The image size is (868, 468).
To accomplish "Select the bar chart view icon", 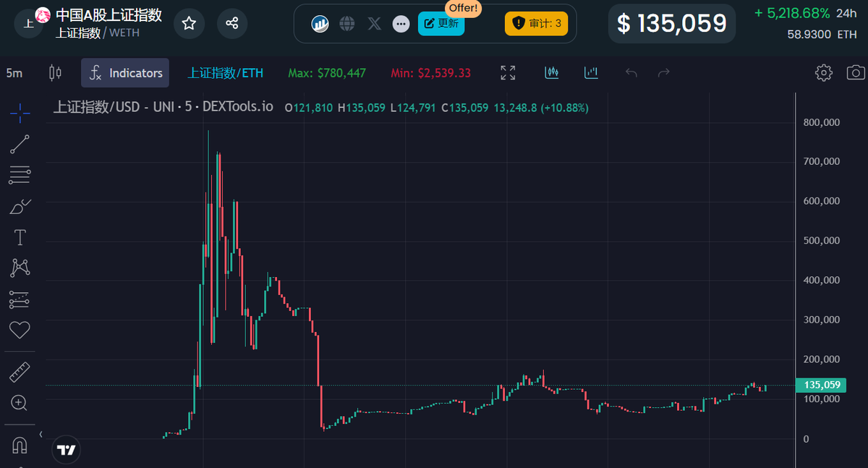I will (x=592, y=72).
